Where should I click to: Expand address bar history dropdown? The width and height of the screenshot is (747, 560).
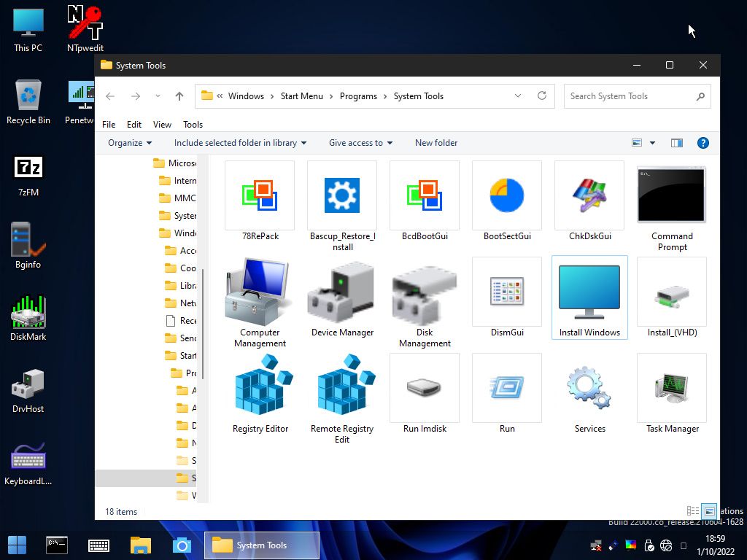[x=518, y=96]
